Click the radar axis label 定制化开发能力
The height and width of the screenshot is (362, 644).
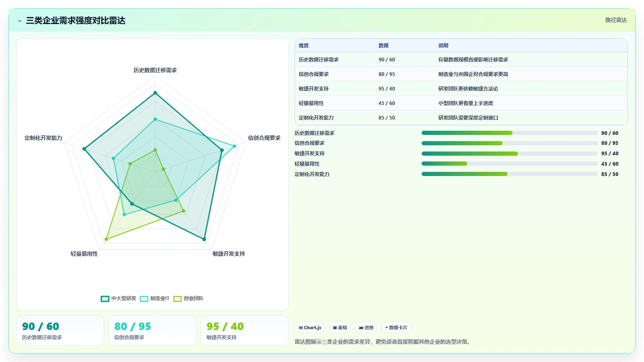click(43, 138)
